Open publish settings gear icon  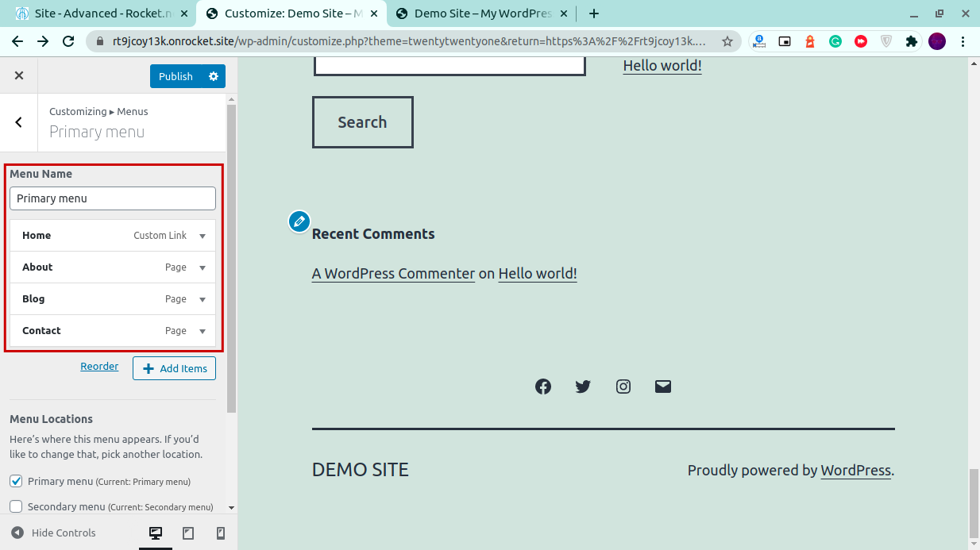tap(213, 76)
